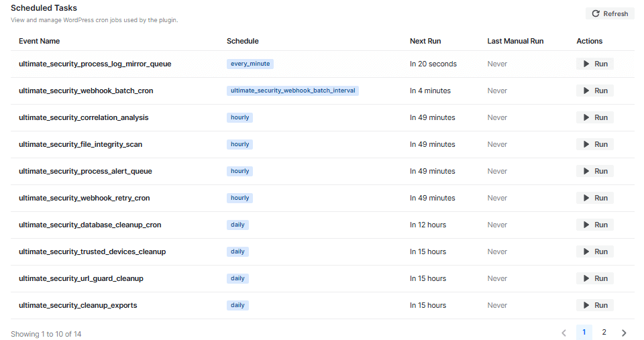The width and height of the screenshot is (644, 340).
Task: Run the ultimate_security_webhook_batch_cron task
Action: [594, 91]
